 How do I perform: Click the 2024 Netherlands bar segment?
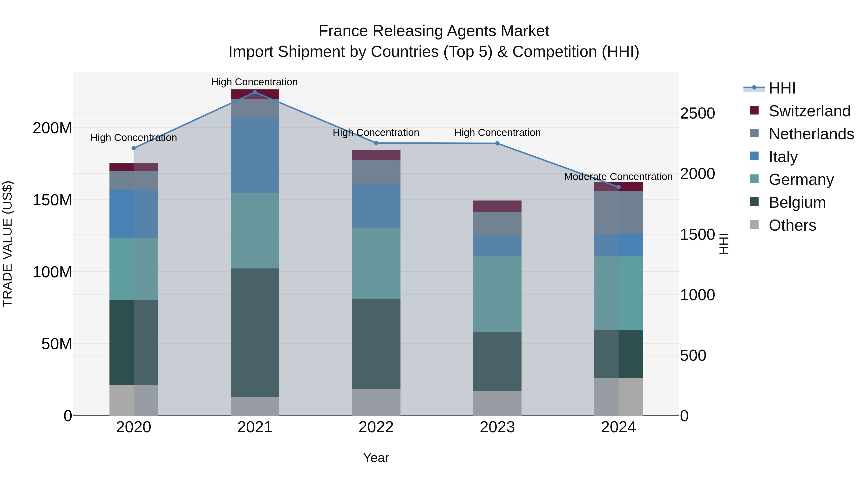click(x=618, y=213)
